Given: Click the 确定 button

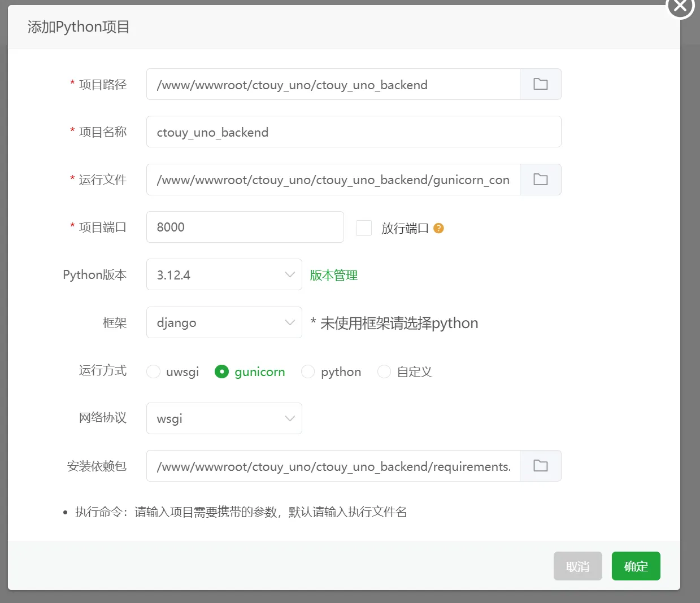Looking at the screenshot, I should click(x=636, y=566).
